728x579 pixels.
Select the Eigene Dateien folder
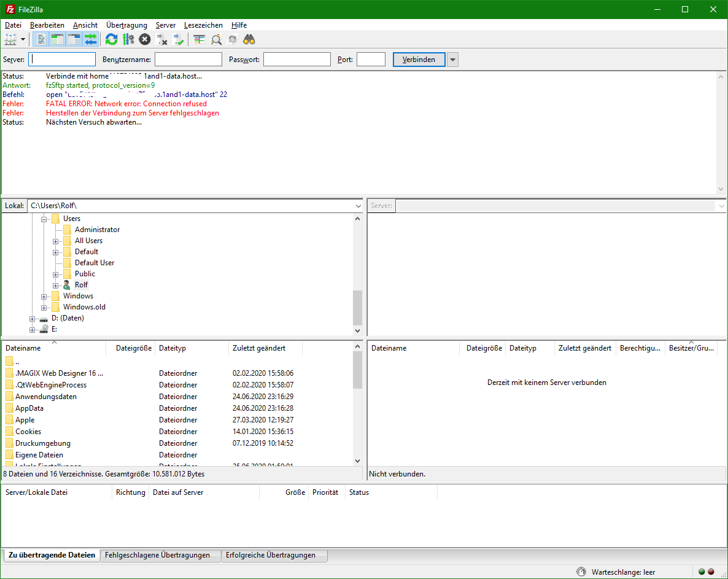178,455
